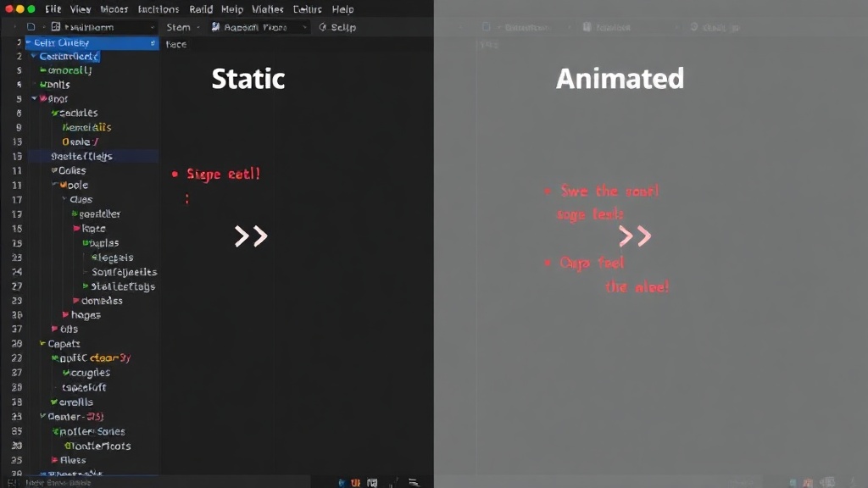The image size is (868, 488).
Task: Open the File menu
Action: pyautogui.click(x=53, y=9)
